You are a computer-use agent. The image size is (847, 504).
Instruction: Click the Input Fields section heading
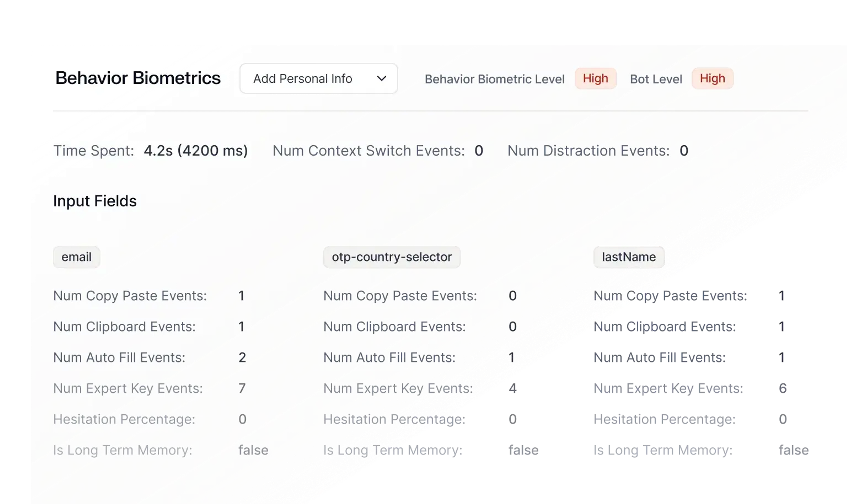pyautogui.click(x=95, y=201)
